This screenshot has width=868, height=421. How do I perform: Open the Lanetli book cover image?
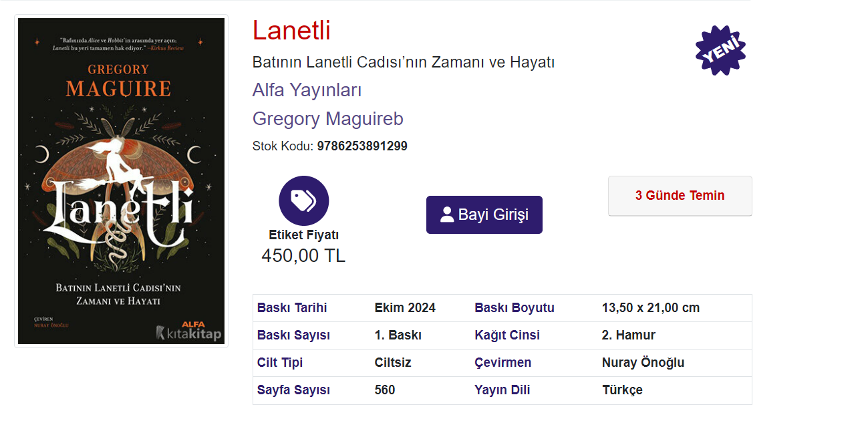pos(121,180)
